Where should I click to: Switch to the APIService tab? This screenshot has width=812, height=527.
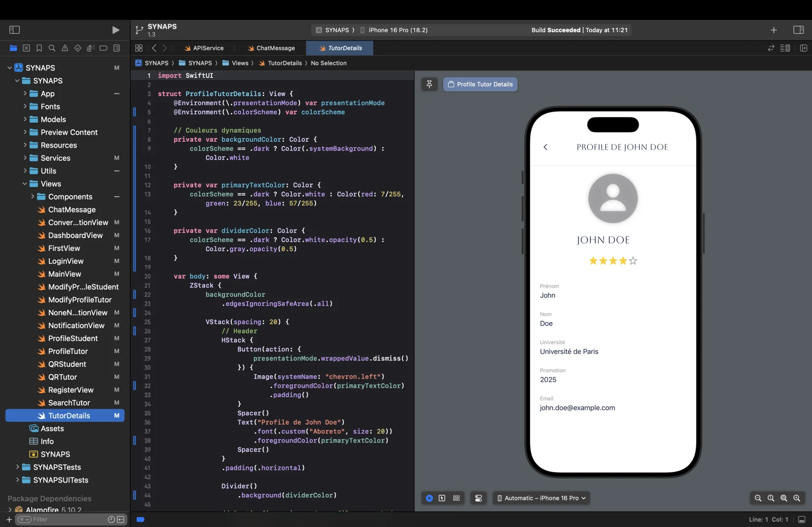pyautogui.click(x=204, y=48)
